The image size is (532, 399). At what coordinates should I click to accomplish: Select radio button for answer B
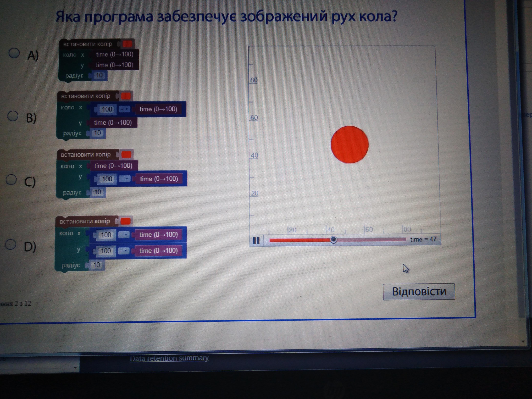coord(13,116)
